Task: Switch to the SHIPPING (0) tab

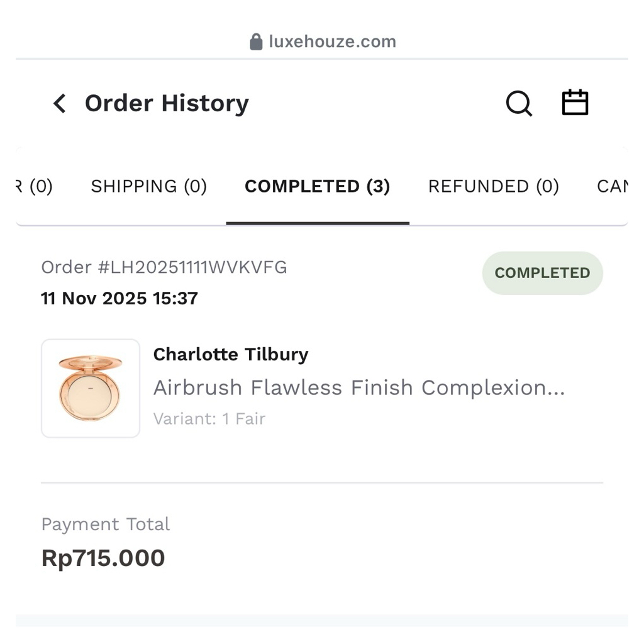Action: [149, 186]
